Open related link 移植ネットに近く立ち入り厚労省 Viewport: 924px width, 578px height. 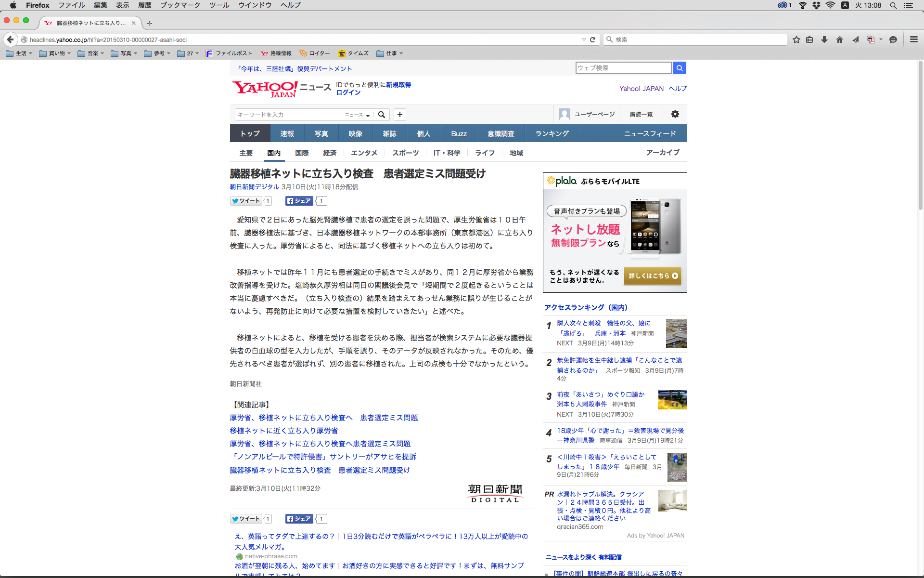pyautogui.click(x=284, y=431)
